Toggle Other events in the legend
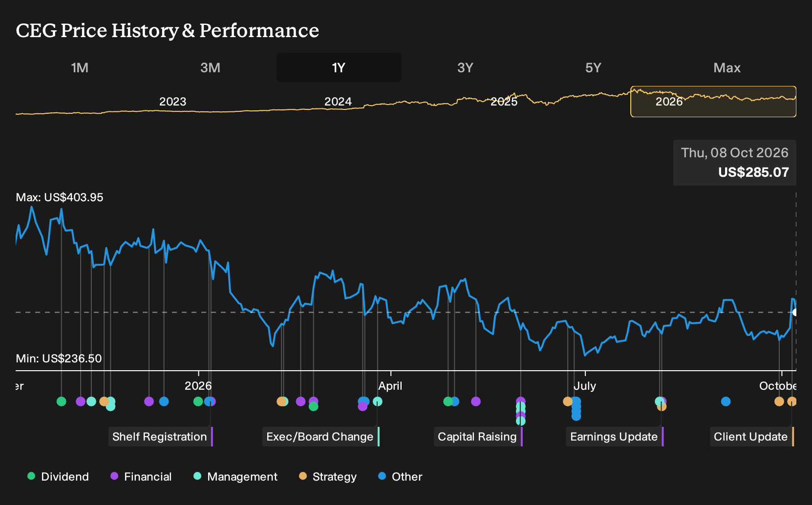 [400, 477]
